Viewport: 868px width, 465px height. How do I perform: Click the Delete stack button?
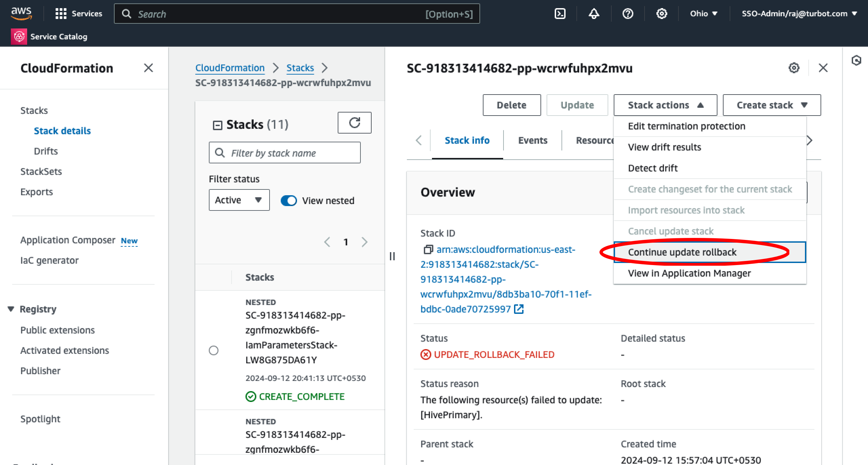(x=511, y=105)
